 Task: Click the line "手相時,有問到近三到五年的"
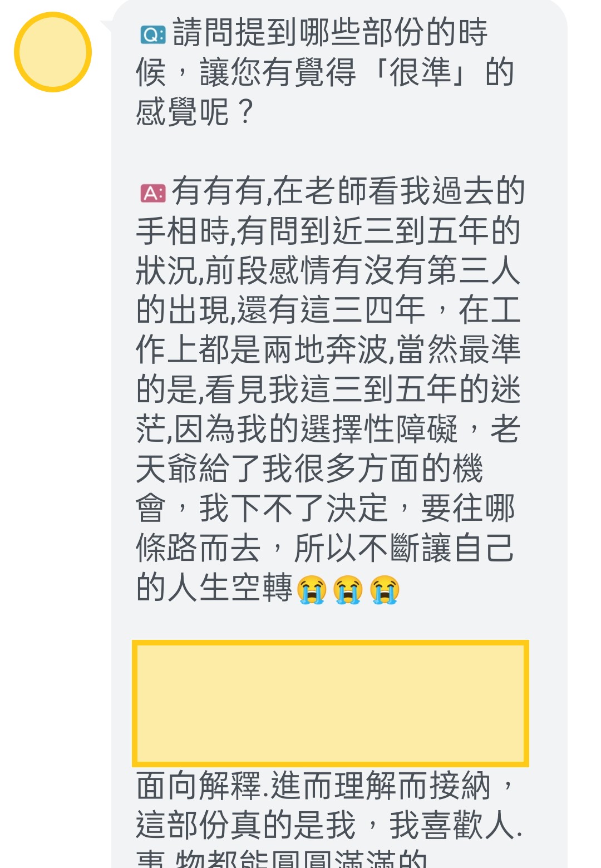coord(329,231)
